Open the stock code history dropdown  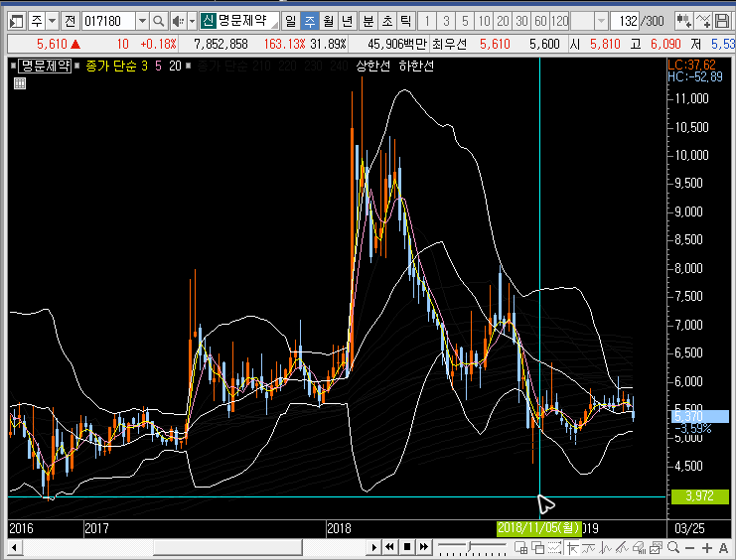coord(142,21)
